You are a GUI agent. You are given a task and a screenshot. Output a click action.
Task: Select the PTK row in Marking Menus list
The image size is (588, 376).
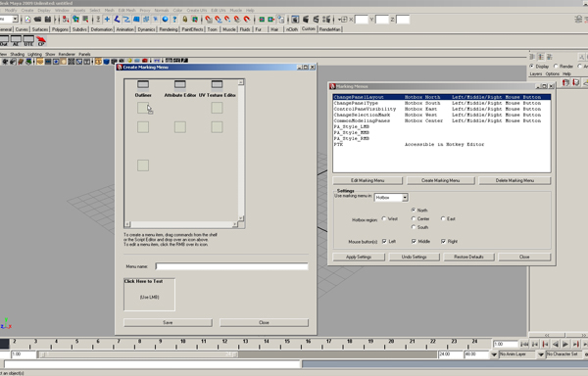click(x=441, y=144)
